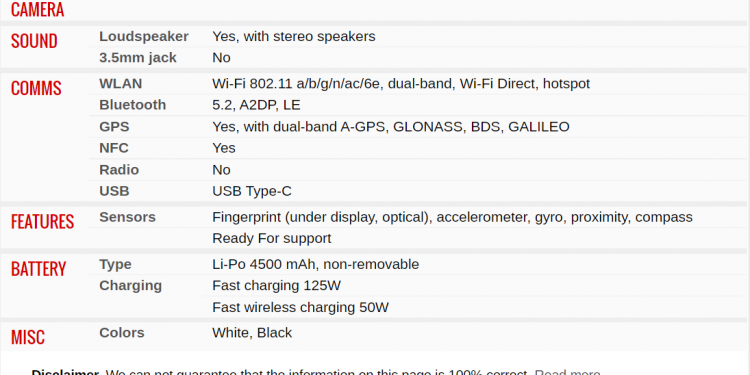Click the FEATURES section heading
The width and height of the screenshot is (750, 375).
pyautogui.click(x=42, y=221)
